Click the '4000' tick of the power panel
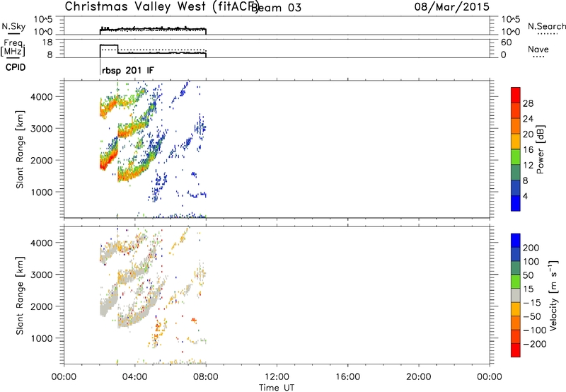This screenshot has height=392, width=566. click(x=41, y=97)
